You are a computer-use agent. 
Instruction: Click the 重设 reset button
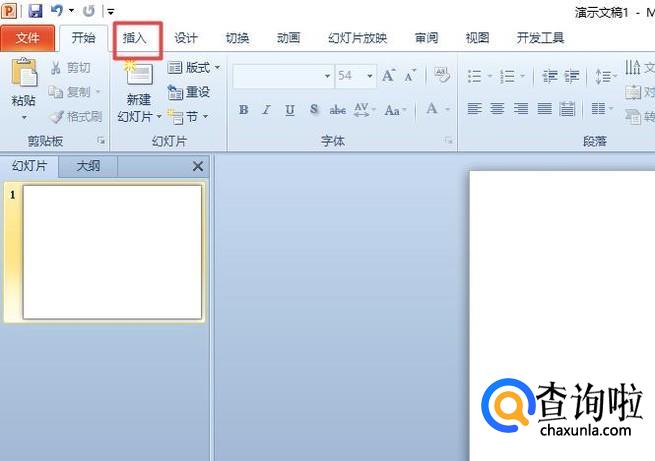tap(190, 92)
